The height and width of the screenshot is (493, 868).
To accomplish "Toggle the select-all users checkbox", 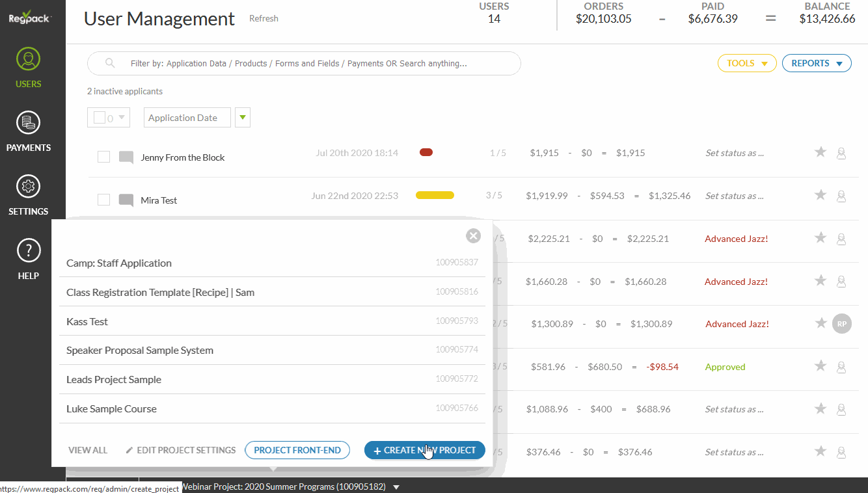I will coord(100,118).
